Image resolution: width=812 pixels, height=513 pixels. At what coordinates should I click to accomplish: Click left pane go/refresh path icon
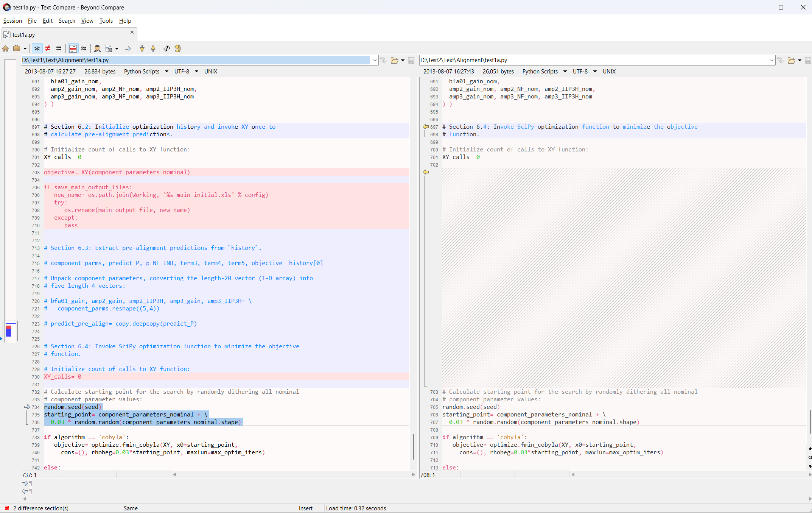pos(384,60)
